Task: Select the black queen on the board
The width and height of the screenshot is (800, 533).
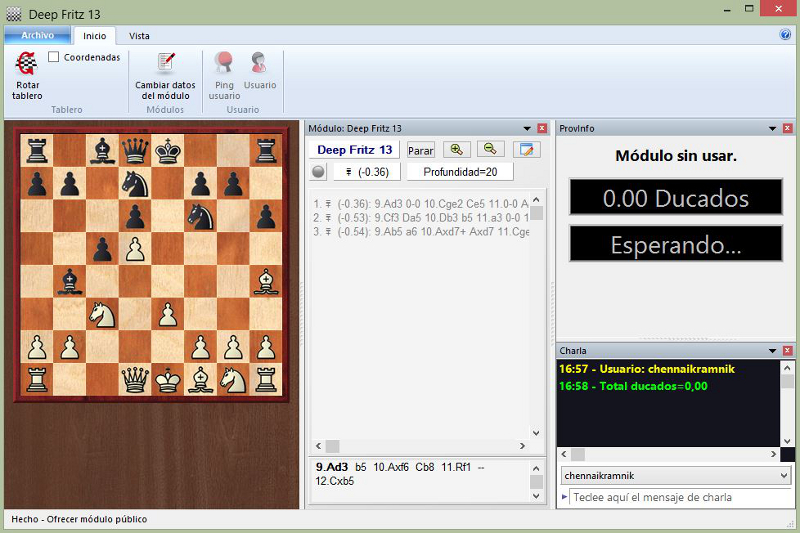Action: [135, 150]
